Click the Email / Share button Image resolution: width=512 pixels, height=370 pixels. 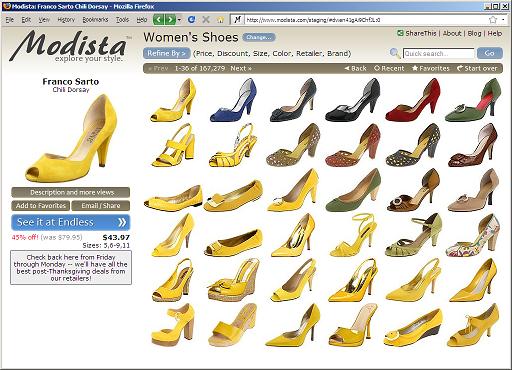click(101, 206)
